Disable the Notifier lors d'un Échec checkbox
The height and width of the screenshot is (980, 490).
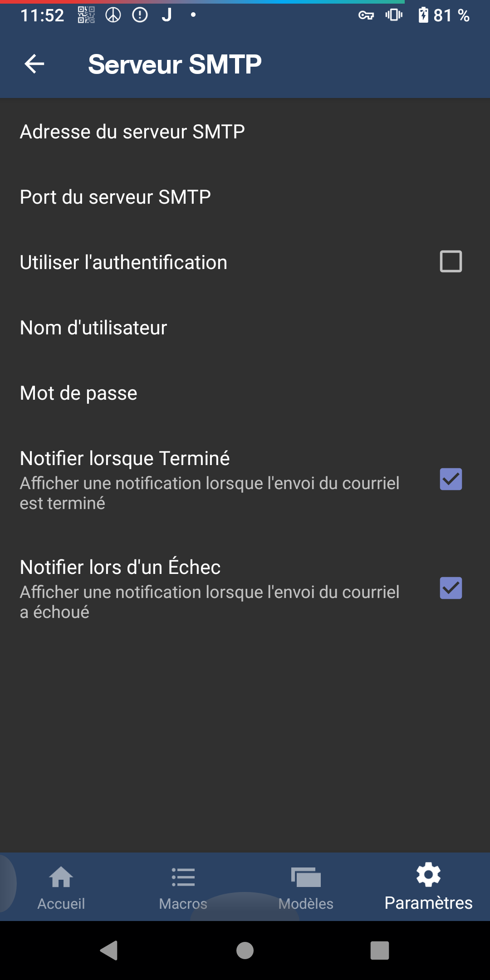click(x=451, y=588)
